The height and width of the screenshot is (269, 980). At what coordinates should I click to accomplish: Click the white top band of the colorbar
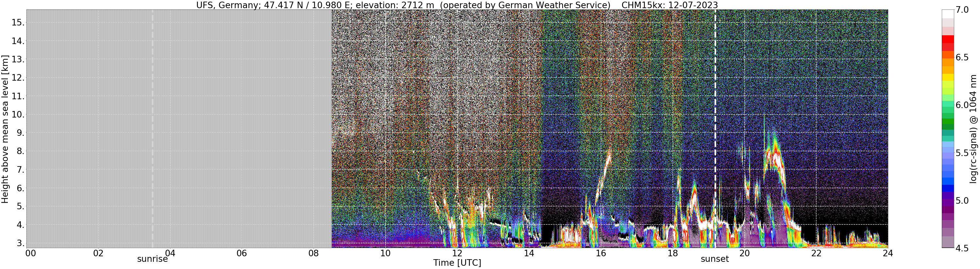[x=948, y=14]
